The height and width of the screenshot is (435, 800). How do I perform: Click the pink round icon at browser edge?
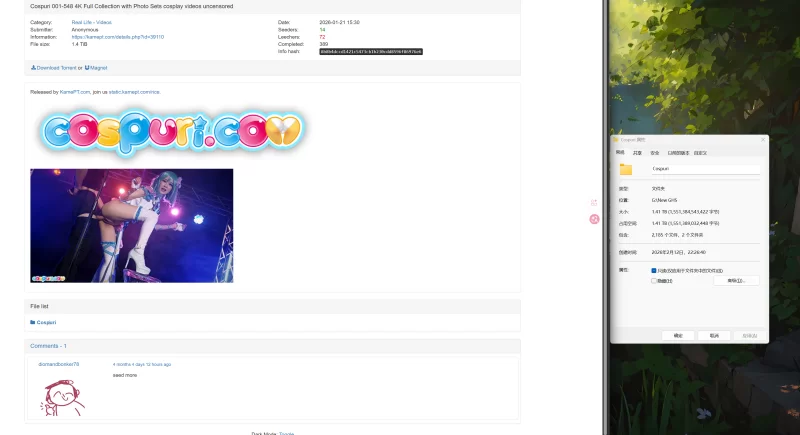[x=594, y=219]
